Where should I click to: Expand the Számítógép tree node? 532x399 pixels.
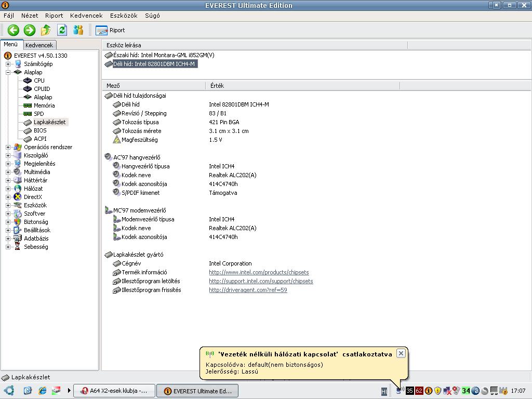point(8,64)
